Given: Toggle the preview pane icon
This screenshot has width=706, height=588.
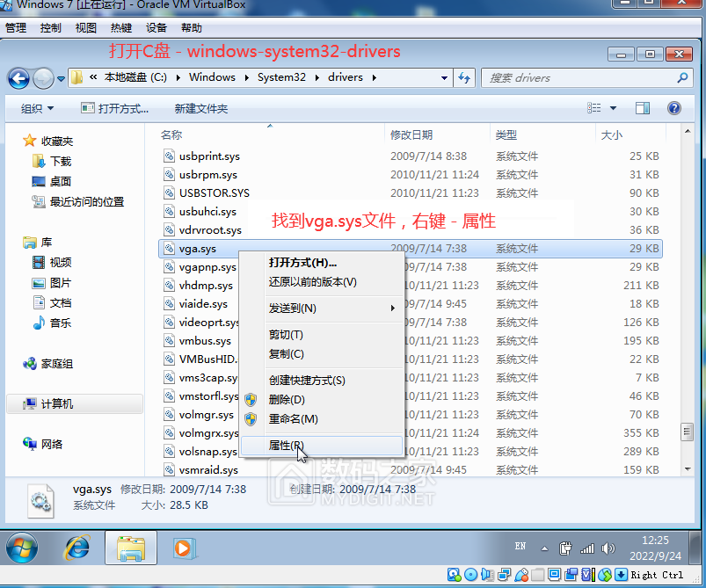Looking at the screenshot, I should point(643,108).
